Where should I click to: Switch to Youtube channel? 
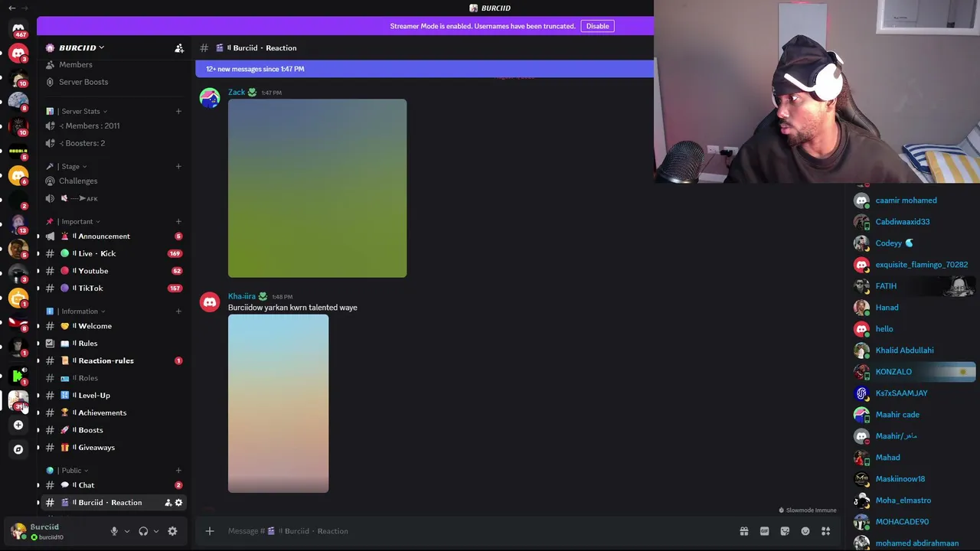click(113, 271)
